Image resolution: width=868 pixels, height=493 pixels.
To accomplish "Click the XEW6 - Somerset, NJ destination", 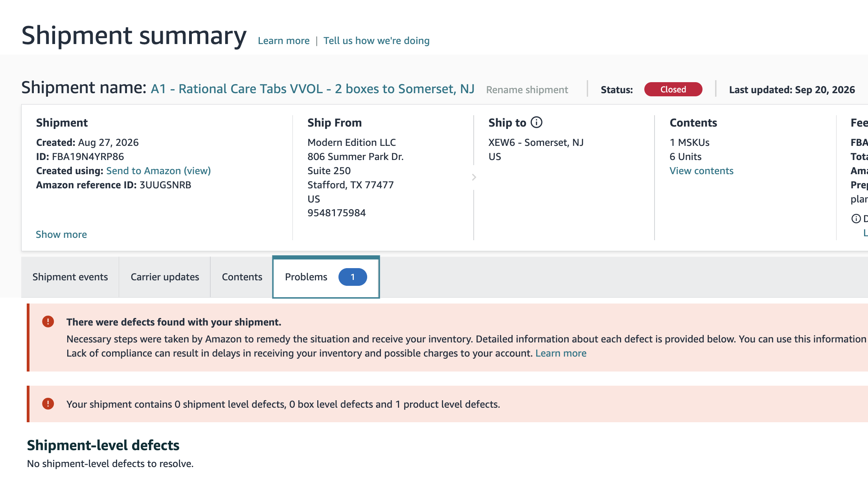I will [536, 142].
